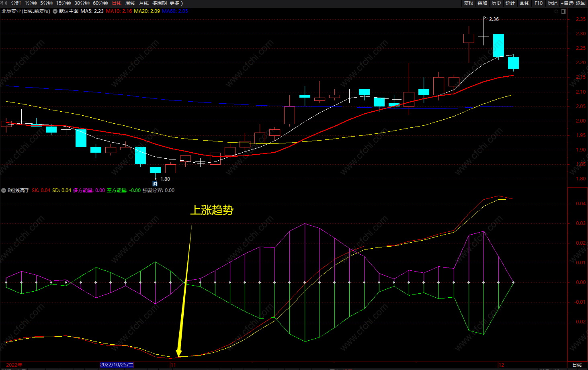Click the 返回 back button

click(x=581, y=3)
